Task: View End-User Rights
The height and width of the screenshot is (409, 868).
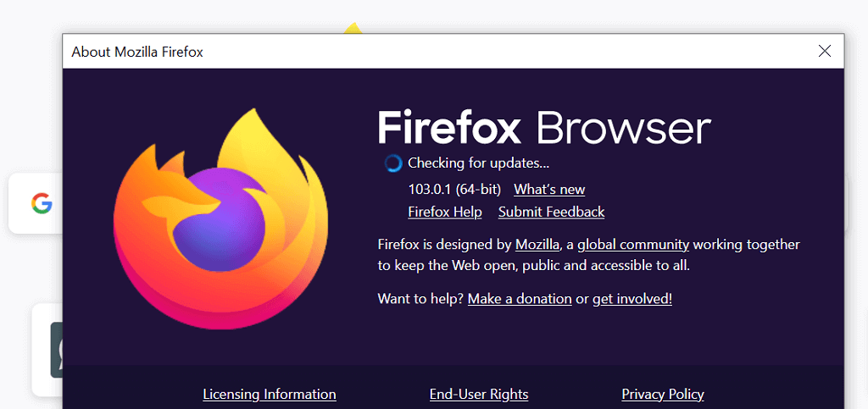Action: point(479,394)
